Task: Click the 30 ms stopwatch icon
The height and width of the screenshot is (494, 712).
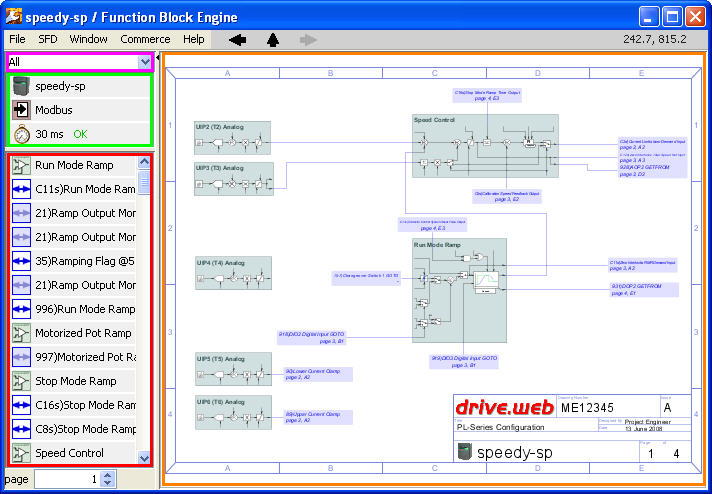Action: (x=21, y=134)
